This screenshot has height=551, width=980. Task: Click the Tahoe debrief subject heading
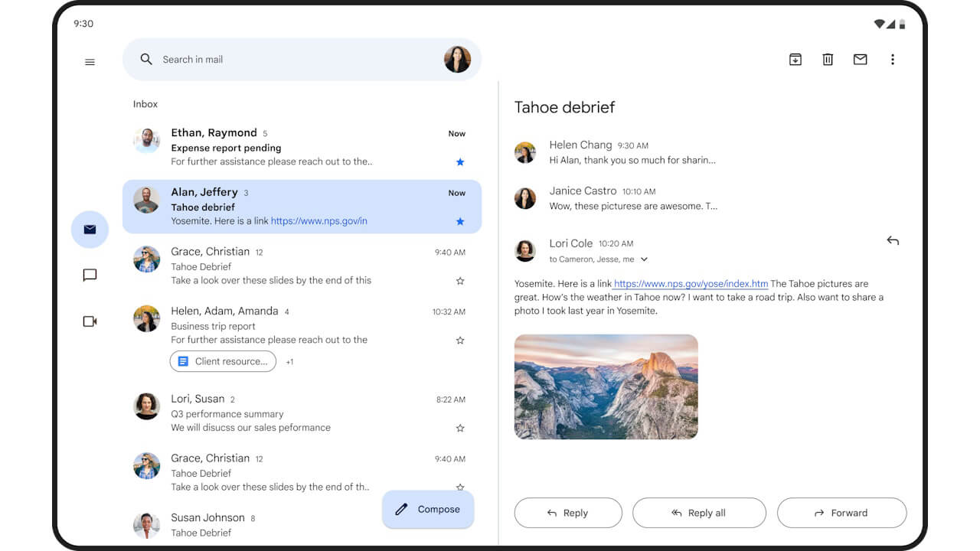coord(564,107)
